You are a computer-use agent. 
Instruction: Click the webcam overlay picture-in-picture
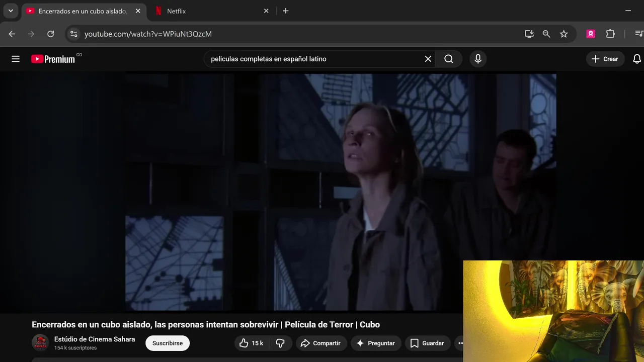(553, 311)
